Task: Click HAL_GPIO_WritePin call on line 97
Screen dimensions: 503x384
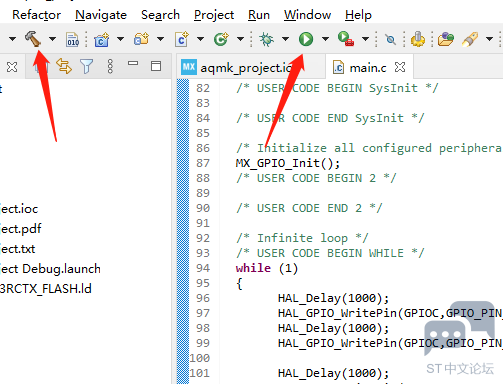Action: pos(390,313)
